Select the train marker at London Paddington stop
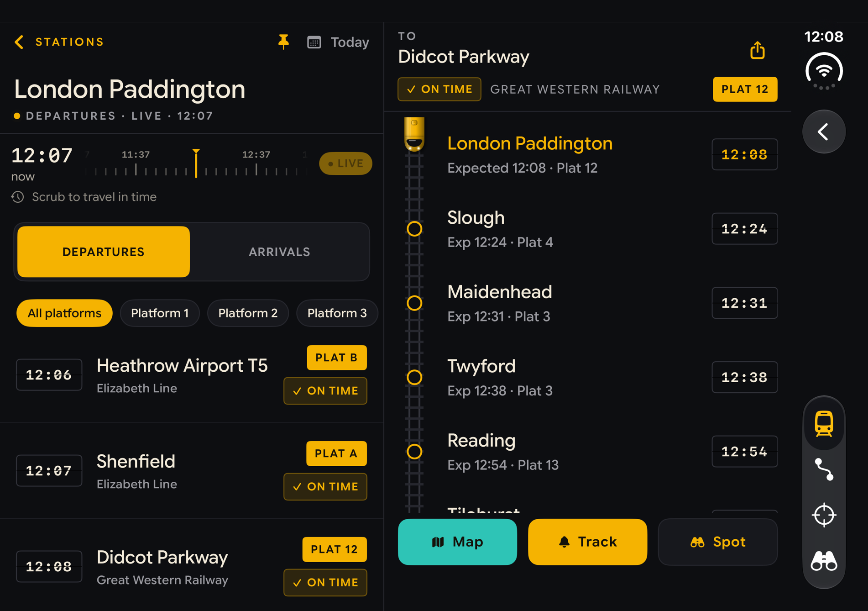 pos(414,134)
